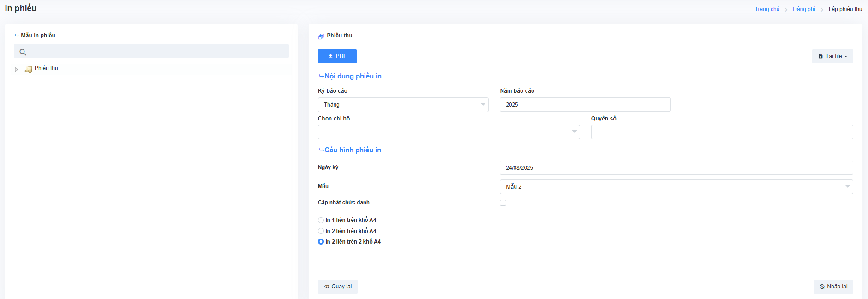Open the Mẫu template dropdown

(676, 187)
